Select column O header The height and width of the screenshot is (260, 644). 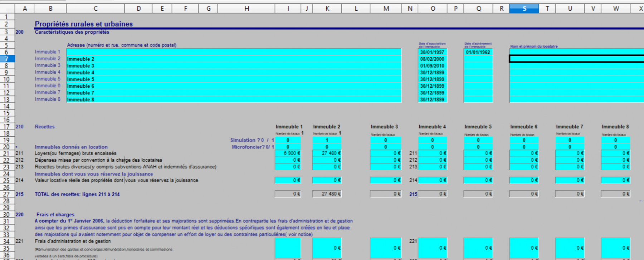coord(433,9)
